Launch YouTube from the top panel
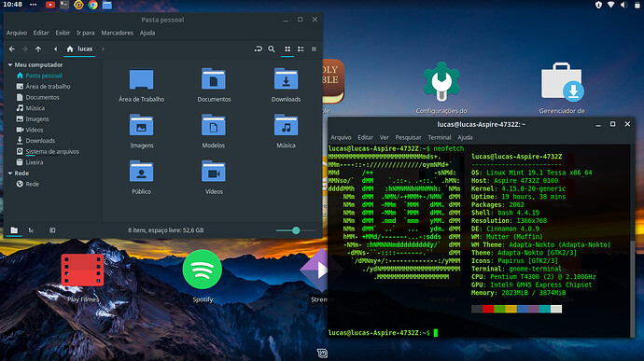Viewport: 644px width, 361px height. tap(50, 5)
